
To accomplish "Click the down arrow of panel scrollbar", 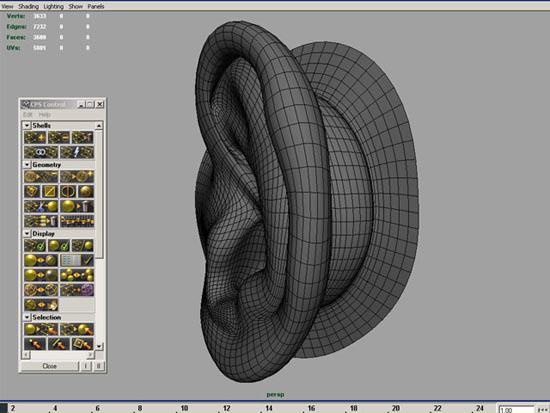I will 99,346.
